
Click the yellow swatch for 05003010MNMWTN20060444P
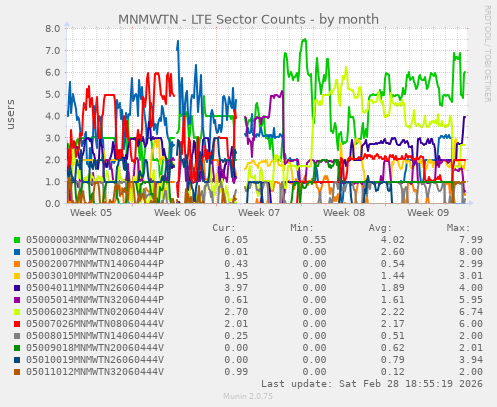tap(17, 276)
